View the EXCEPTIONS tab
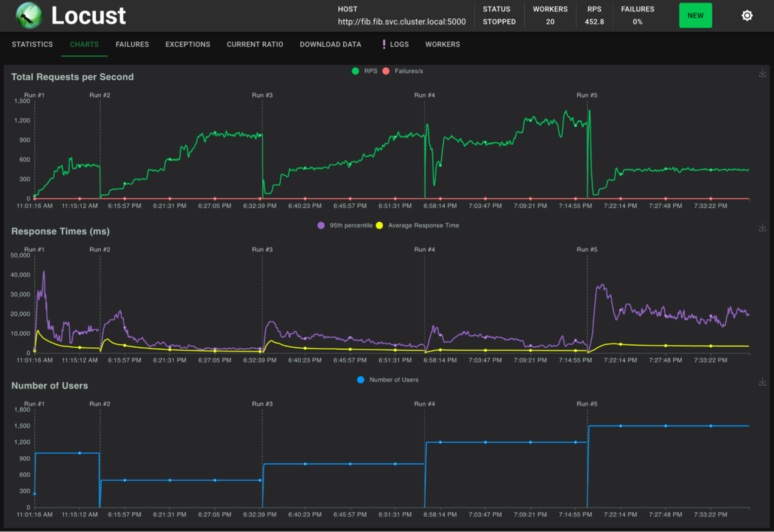This screenshot has height=532, width=774. (188, 44)
